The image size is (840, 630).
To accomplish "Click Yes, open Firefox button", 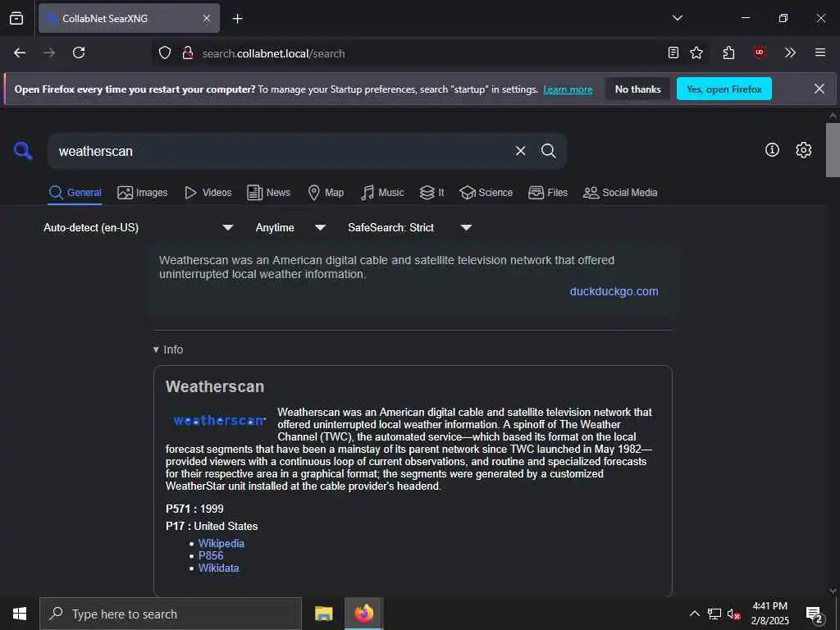I will coord(724,89).
